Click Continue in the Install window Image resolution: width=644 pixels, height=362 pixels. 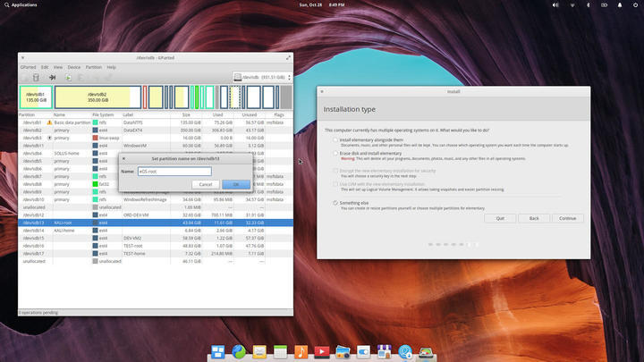(x=567, y=218)
